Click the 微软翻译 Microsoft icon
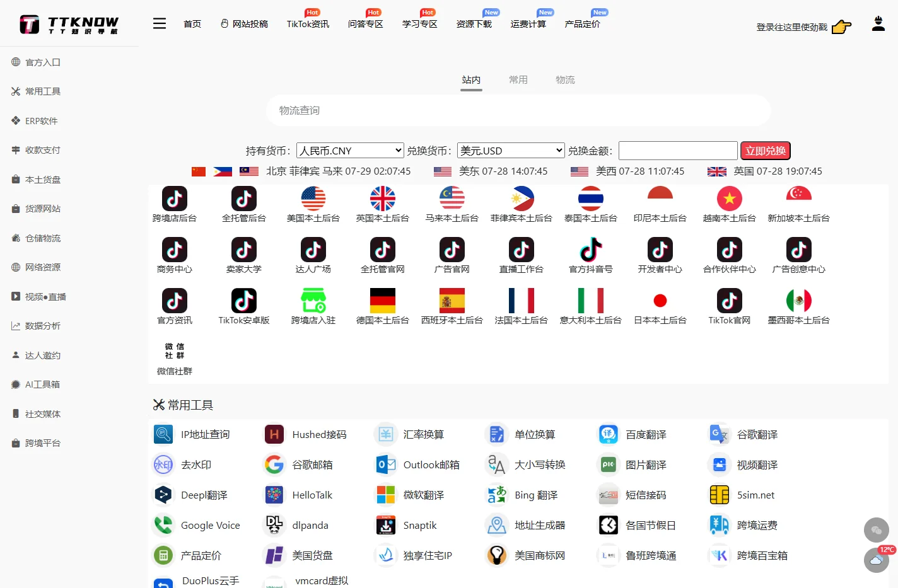The width and height of the screenshot is (898, 588). tap(385, 495)
